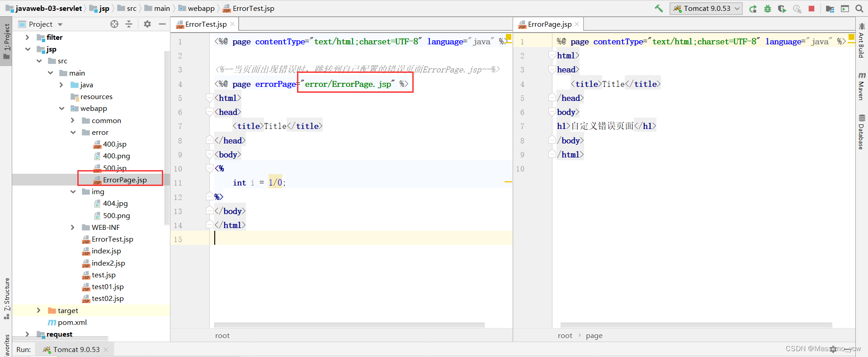This screenshot has width=868, height=357.
Task: Click the Search Everywhere magnifier
Action: (859, 9)
